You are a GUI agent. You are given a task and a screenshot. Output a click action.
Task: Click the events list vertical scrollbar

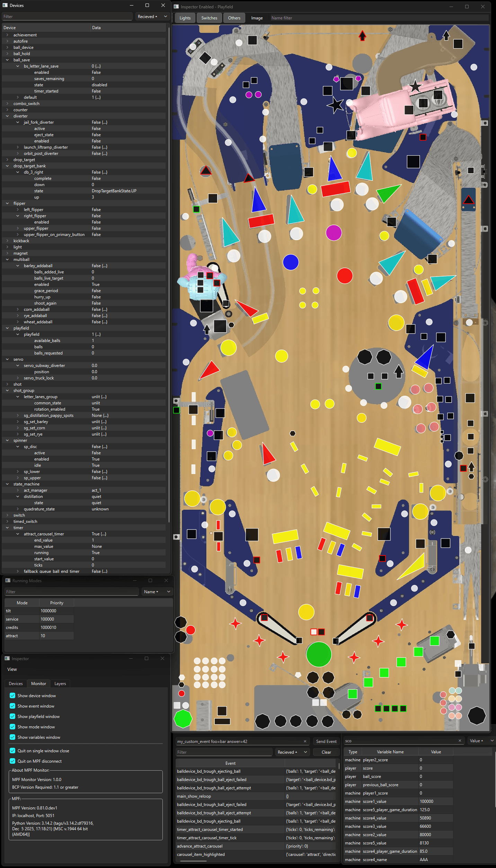(339, 766)
